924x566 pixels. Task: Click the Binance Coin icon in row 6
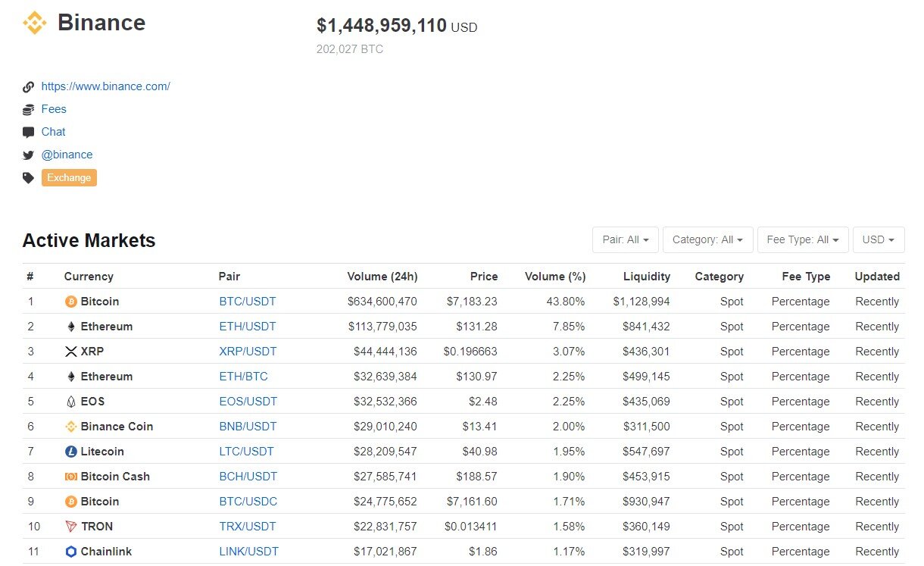(71, 427)
